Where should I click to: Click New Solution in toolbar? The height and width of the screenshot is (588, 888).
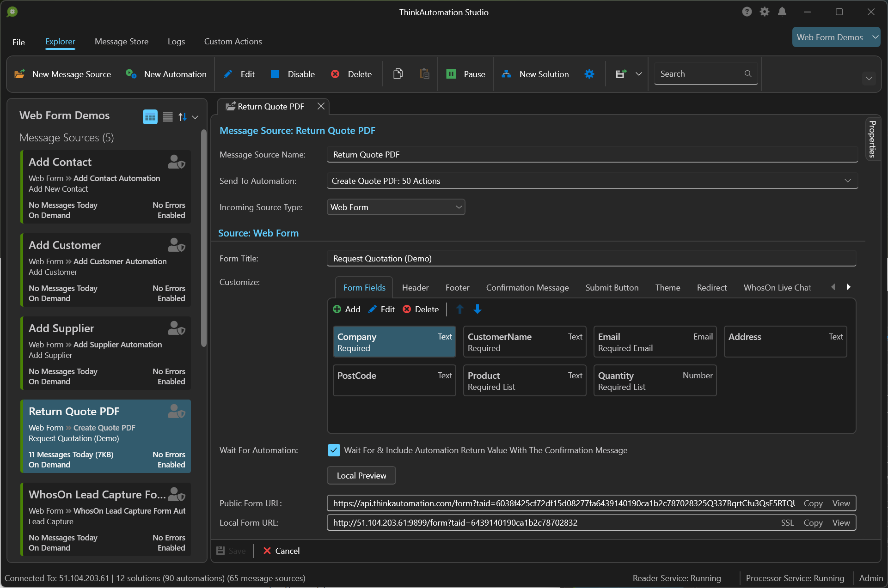[535, 74]
